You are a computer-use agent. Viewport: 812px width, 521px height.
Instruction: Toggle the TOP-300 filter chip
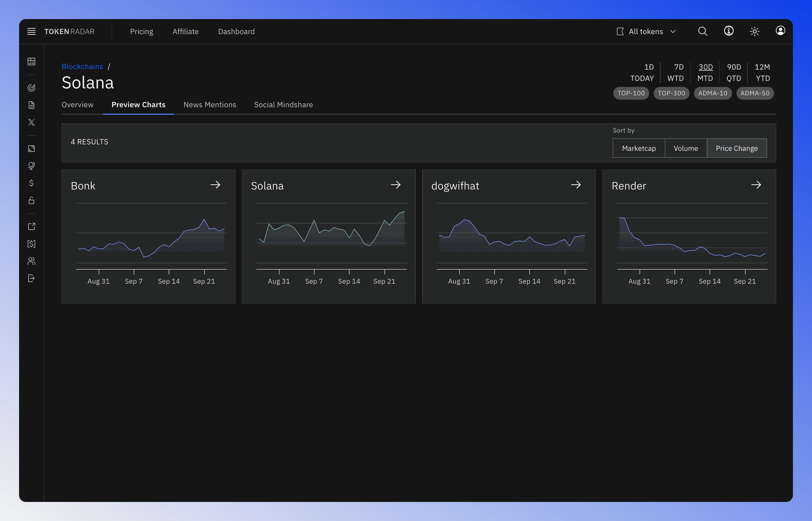[x=671, y=93]
